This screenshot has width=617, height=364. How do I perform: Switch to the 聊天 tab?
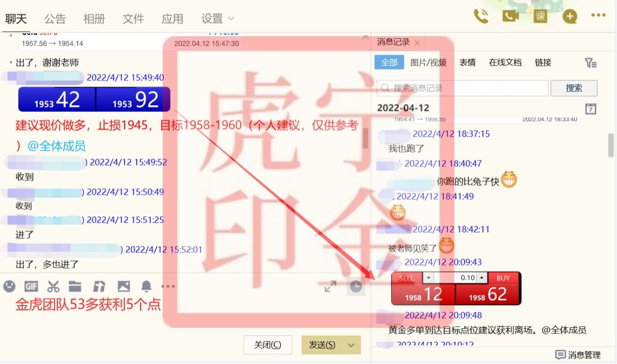[x=16, y=19]
